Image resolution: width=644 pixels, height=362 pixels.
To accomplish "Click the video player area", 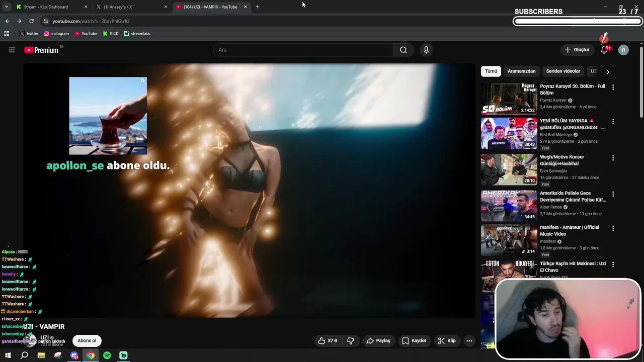I will (249, 190).
